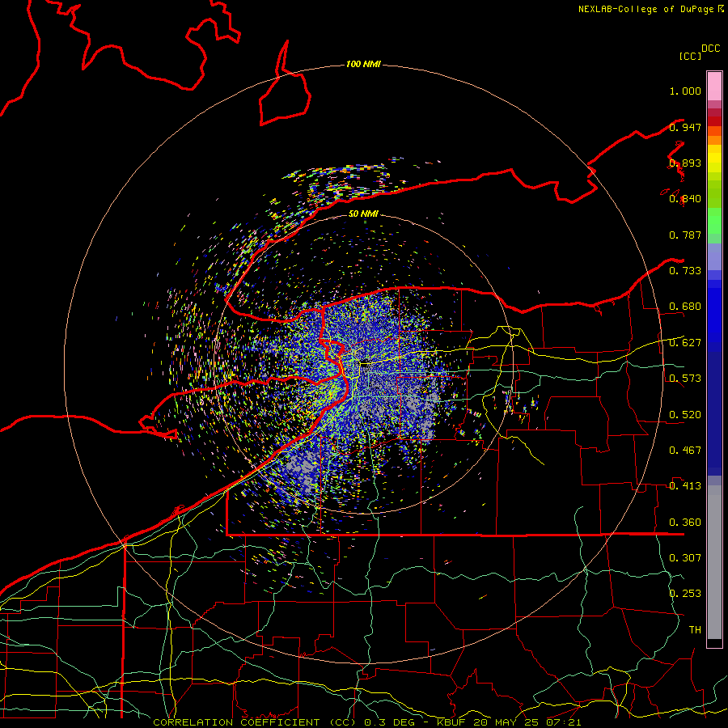Click the 0.787 scale value
The width and height of the screenshot is (728, 728).
point(685,235)
